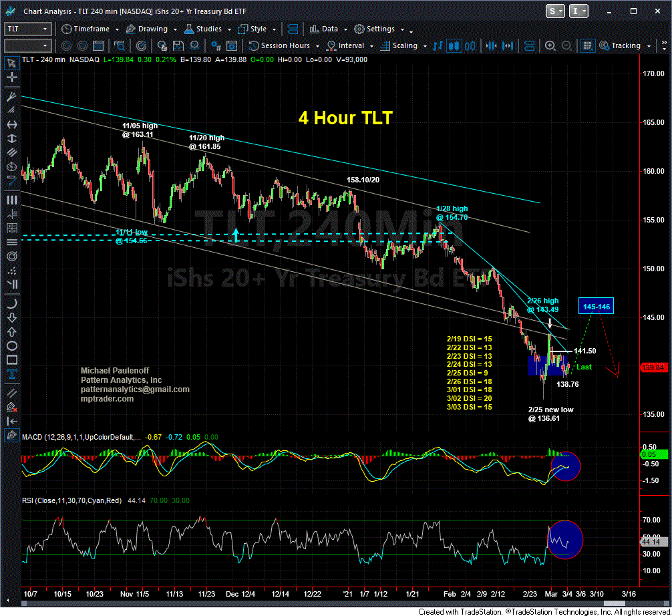Open the Style menu
Viewport: 672px width, 616px height.
point(253,29)
